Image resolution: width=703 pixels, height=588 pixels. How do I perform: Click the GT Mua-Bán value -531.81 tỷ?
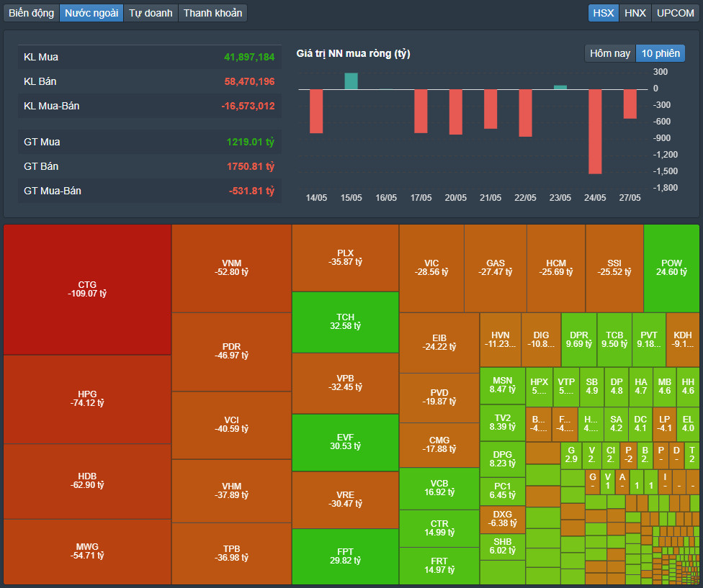[x=251, y=191]
